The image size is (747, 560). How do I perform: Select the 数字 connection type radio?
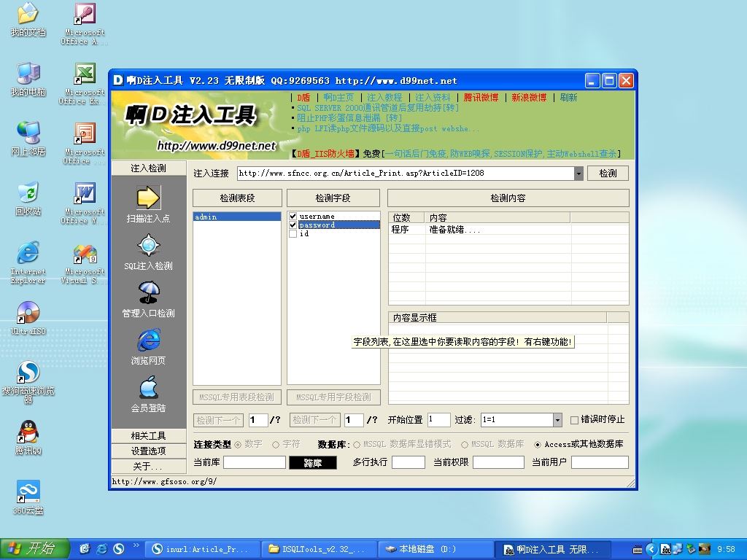coord(238,445)
